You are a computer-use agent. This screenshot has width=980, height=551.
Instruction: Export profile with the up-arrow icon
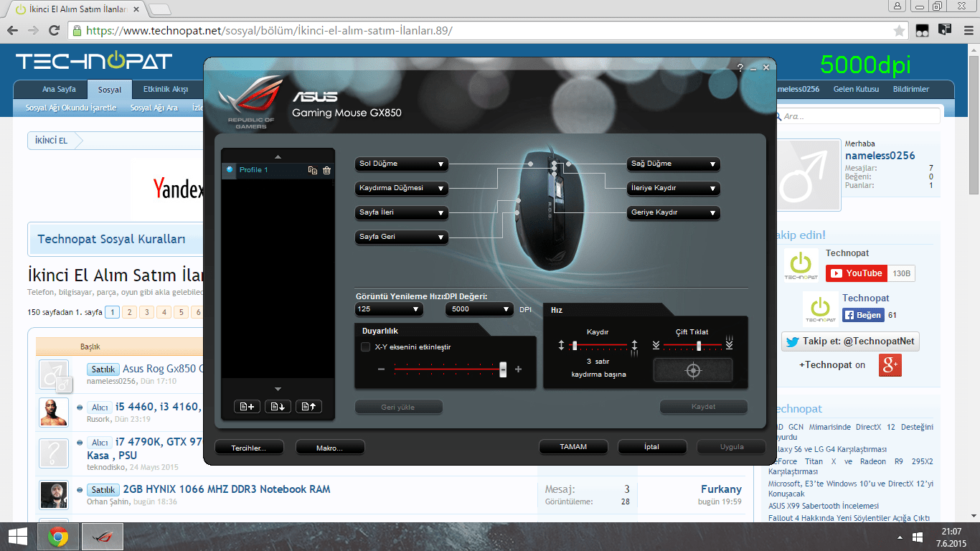coord(308,407)
